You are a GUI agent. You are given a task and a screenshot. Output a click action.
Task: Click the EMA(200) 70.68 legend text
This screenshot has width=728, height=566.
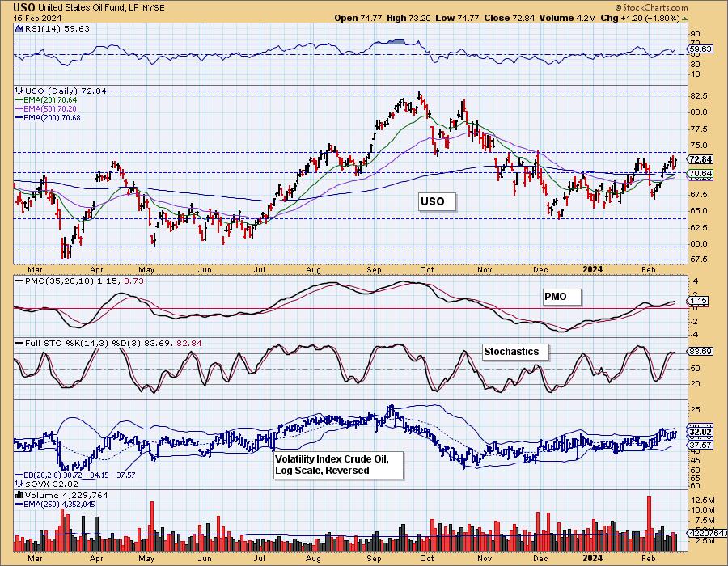[x=52, y=118]
